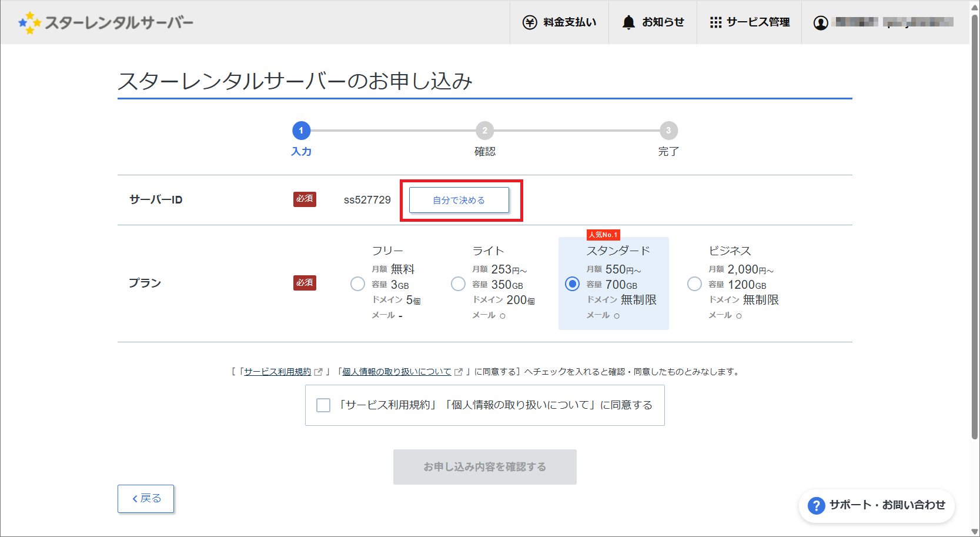Click the 自分で決める button

[459, 200]
